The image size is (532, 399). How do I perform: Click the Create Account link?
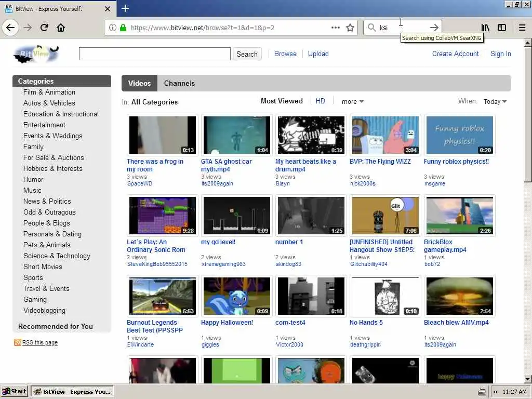455,54
